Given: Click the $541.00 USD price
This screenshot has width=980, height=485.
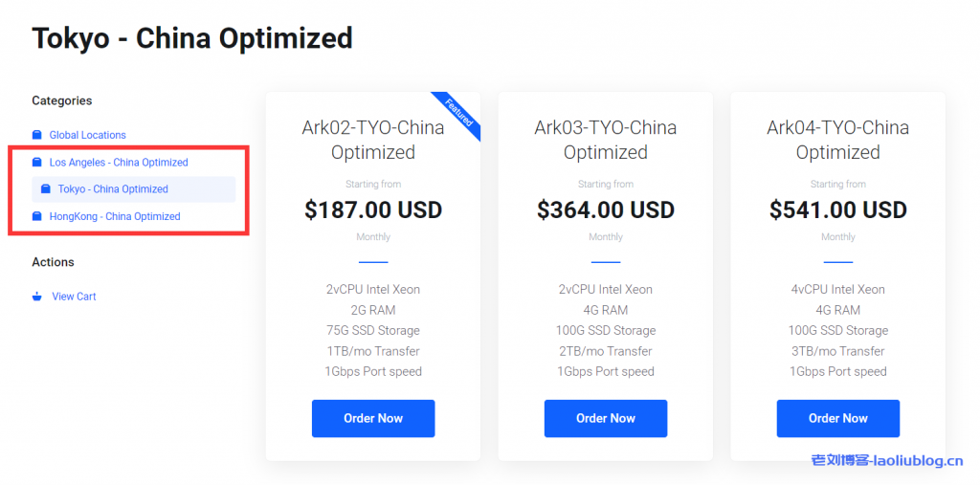Looking at the screenshot, I should (838, 209).
